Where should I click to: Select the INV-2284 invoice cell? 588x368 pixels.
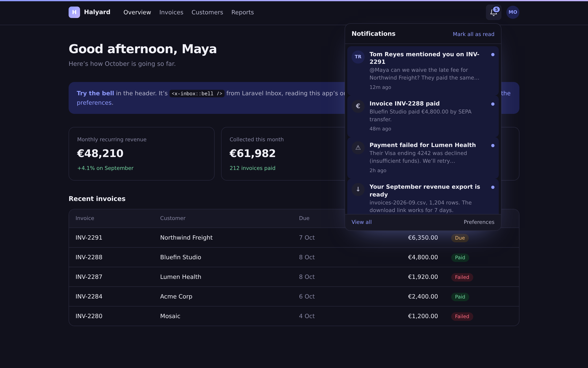pyautogui.click(x=89, y=296)
